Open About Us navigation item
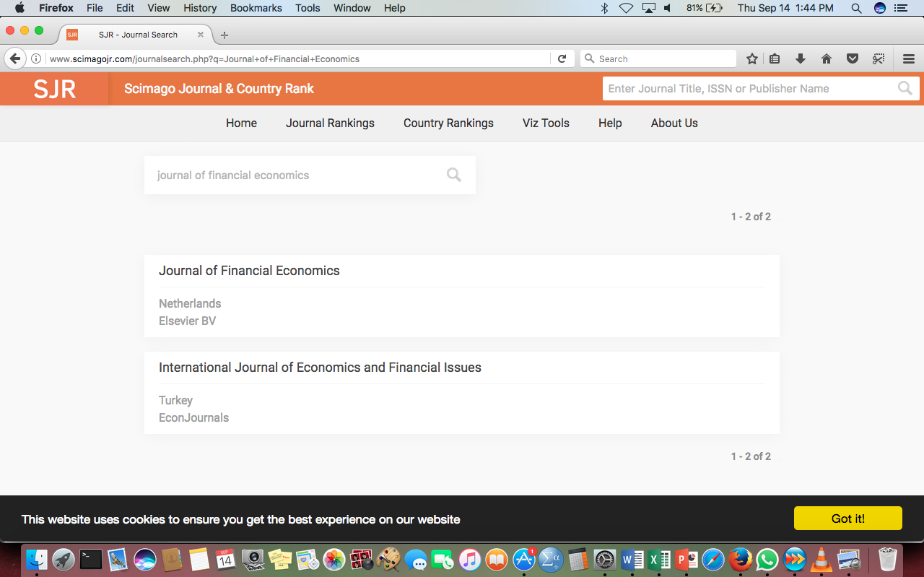924x577 pixels. click(x=674, y=123)
